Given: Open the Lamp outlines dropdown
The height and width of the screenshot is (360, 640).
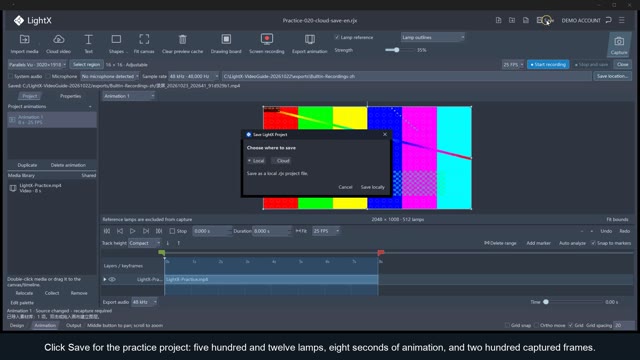Looking at the screenshot, I should click(433, 37).
